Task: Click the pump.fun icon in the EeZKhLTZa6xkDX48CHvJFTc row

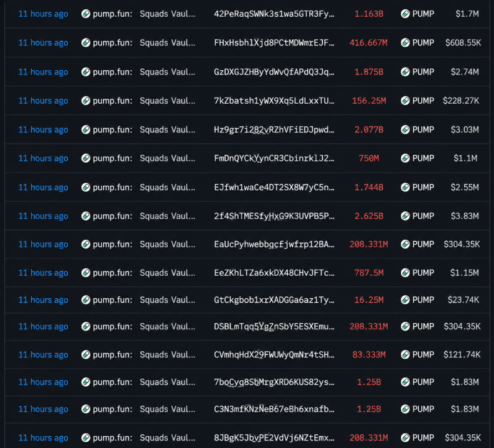Action: (86, 273)
